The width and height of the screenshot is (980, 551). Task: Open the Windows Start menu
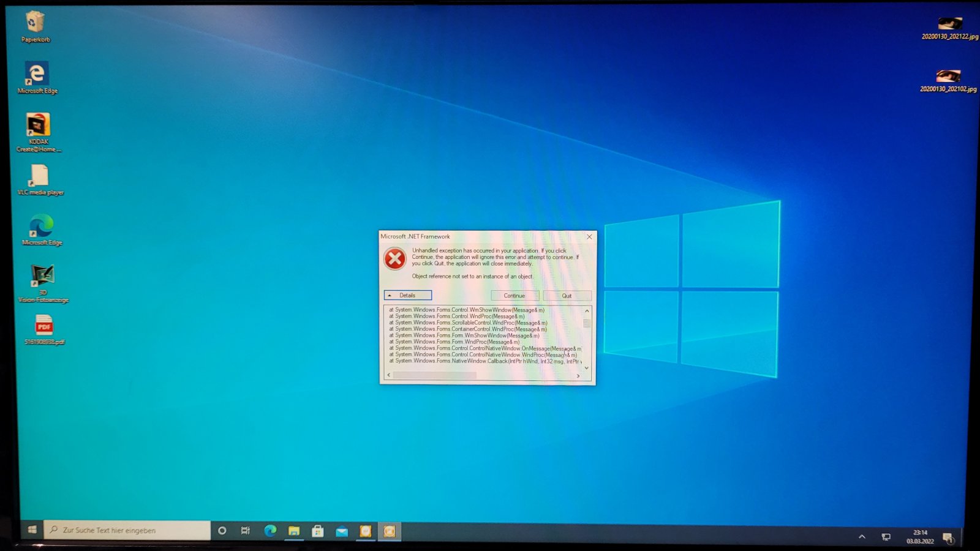pos(32,530)
